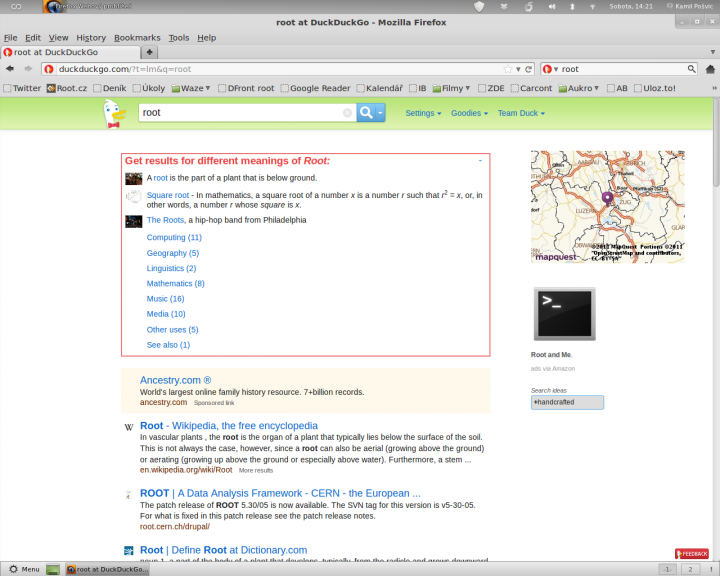Go back with the browser back arrow

click(10, 69)
